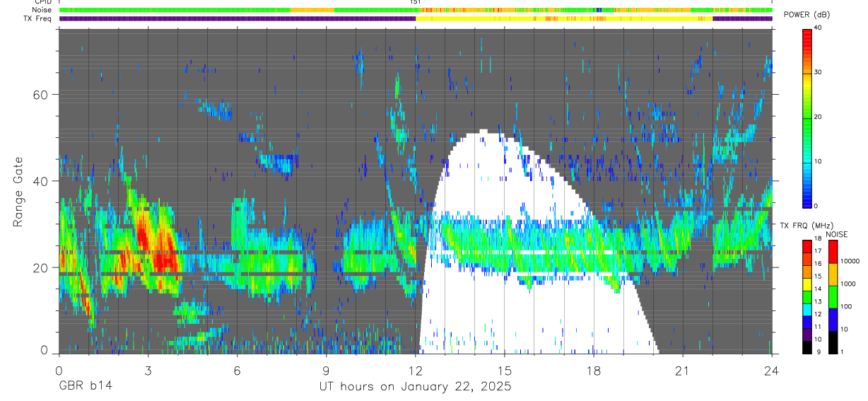Click the 100 tick on NOISE scale
The width and height of the screenshot is (868, 401).
pos(845,306)
